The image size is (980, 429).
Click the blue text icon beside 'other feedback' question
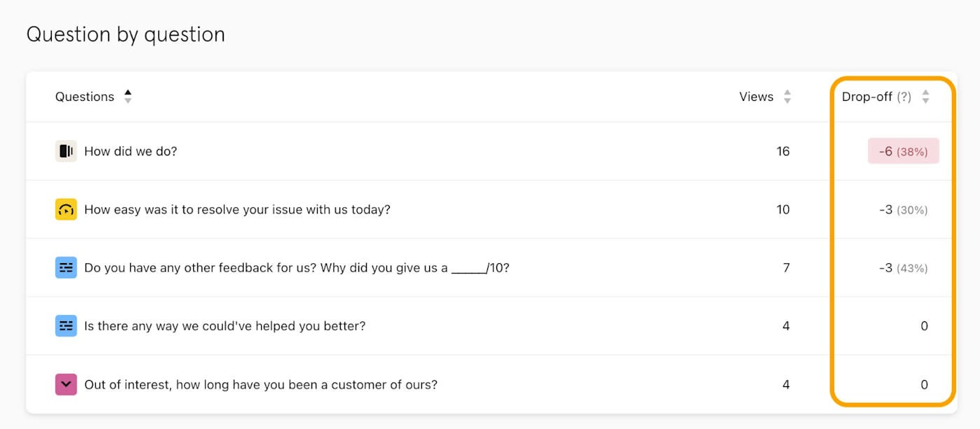click(66, 267)
